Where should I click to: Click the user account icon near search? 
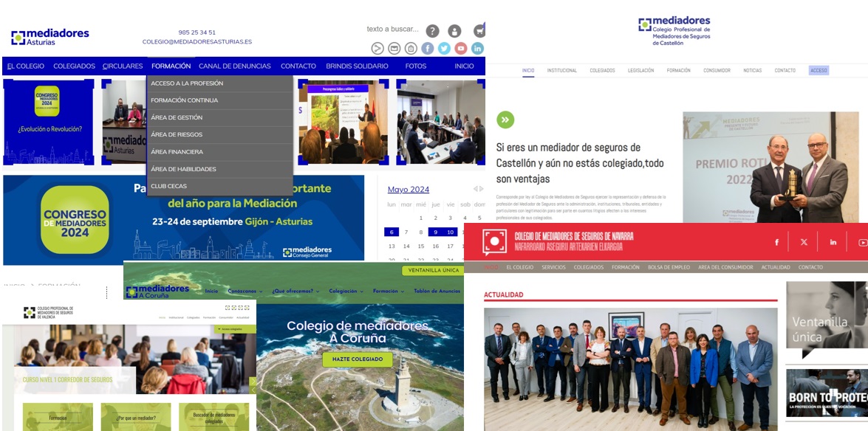coord(454,31)
